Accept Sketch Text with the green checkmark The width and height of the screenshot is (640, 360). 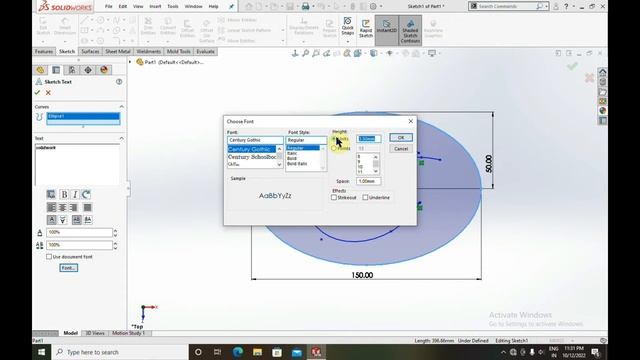tap(38, 93)
